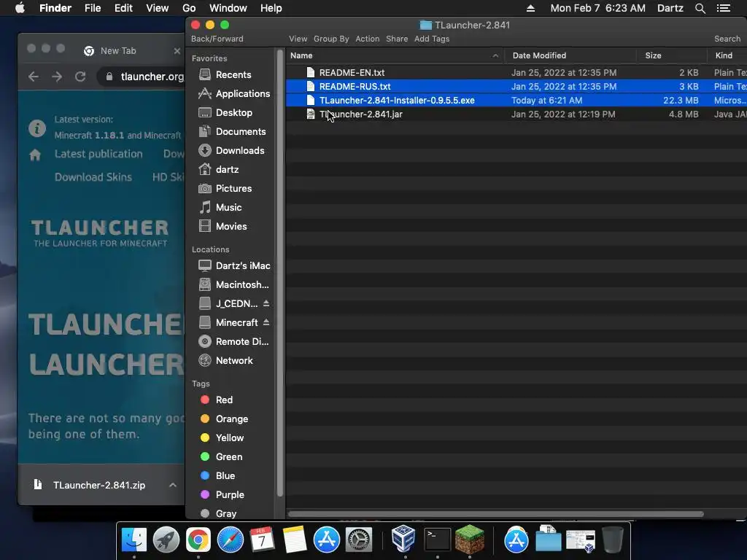
Task: Open the File menu
Action: click(93, 8)
